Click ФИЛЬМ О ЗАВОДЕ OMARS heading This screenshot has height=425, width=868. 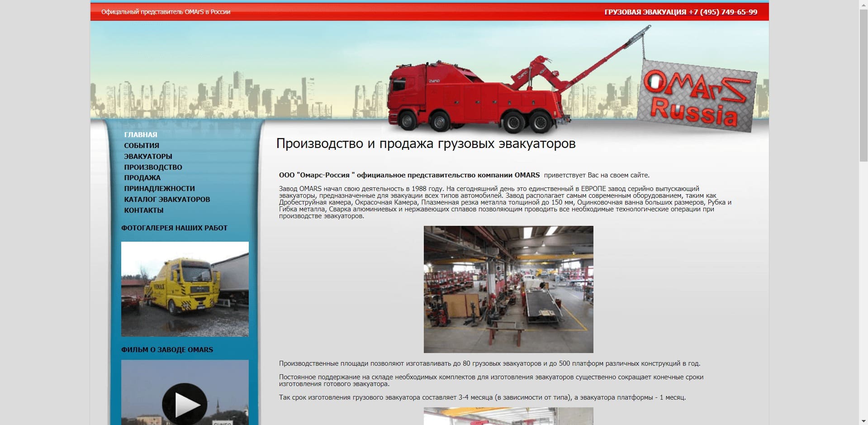[x=167, y=350]
